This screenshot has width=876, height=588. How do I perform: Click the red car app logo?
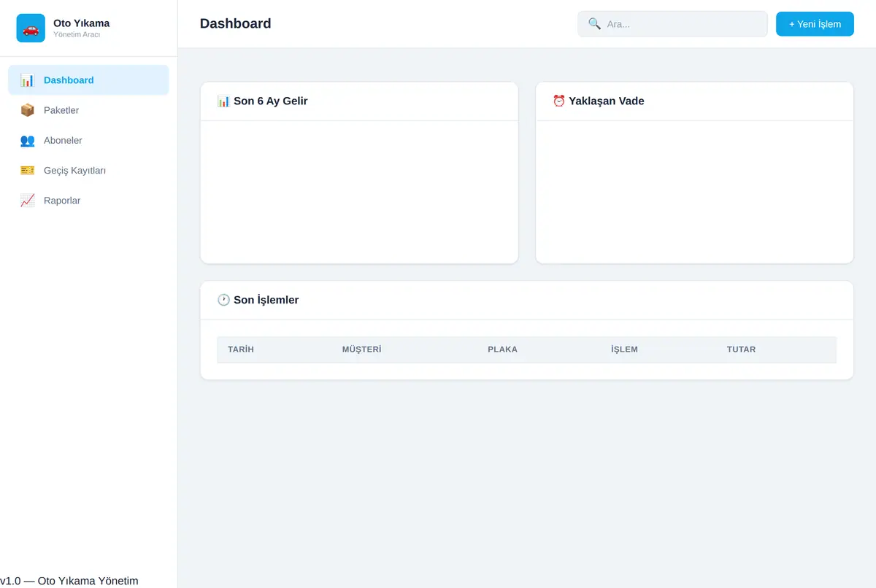coord(31,28)
